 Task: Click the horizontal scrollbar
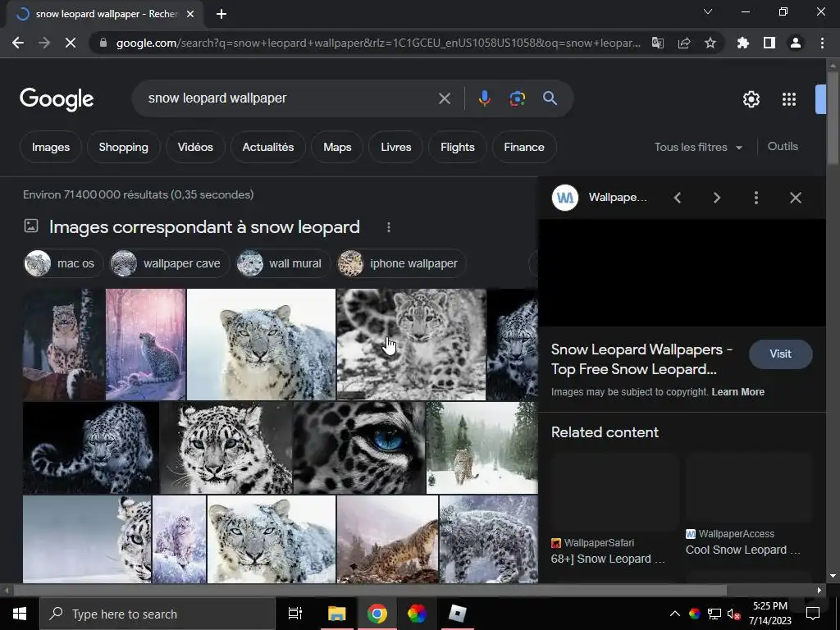click(370, 591)
